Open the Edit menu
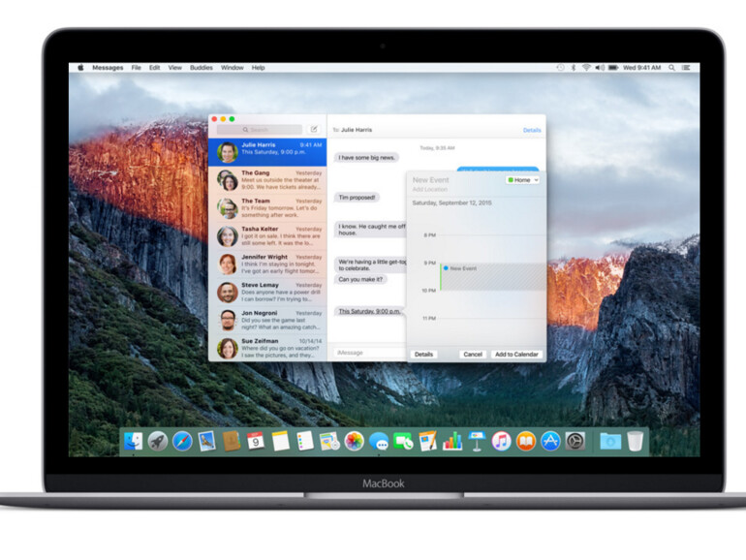This screenshot has height=560, width=746. point(154,68)
